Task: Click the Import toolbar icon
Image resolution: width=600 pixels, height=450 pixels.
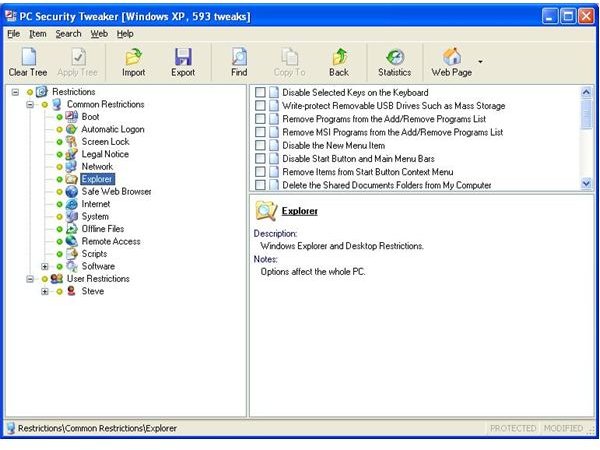Action: pos(134,57)
